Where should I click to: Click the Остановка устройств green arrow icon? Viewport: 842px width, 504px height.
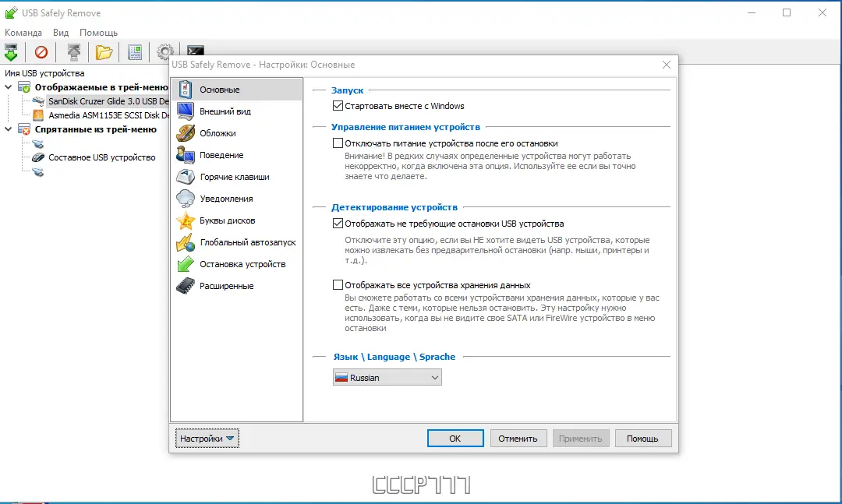[186, 264]
